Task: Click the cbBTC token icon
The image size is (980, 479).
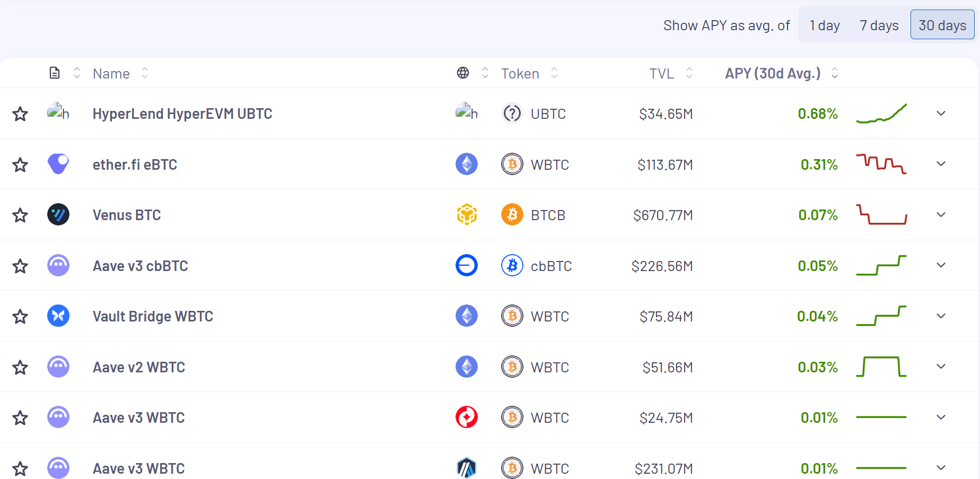Action: [x=512, y=265]
